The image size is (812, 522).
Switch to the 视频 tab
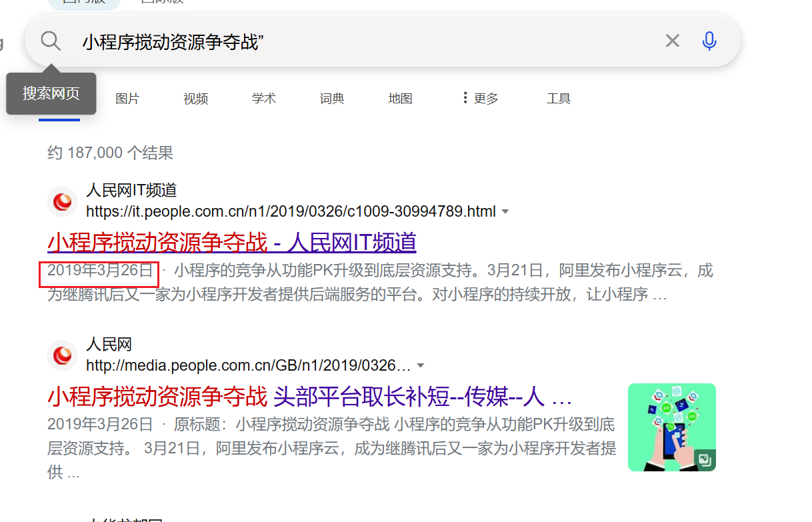[196, 99]
